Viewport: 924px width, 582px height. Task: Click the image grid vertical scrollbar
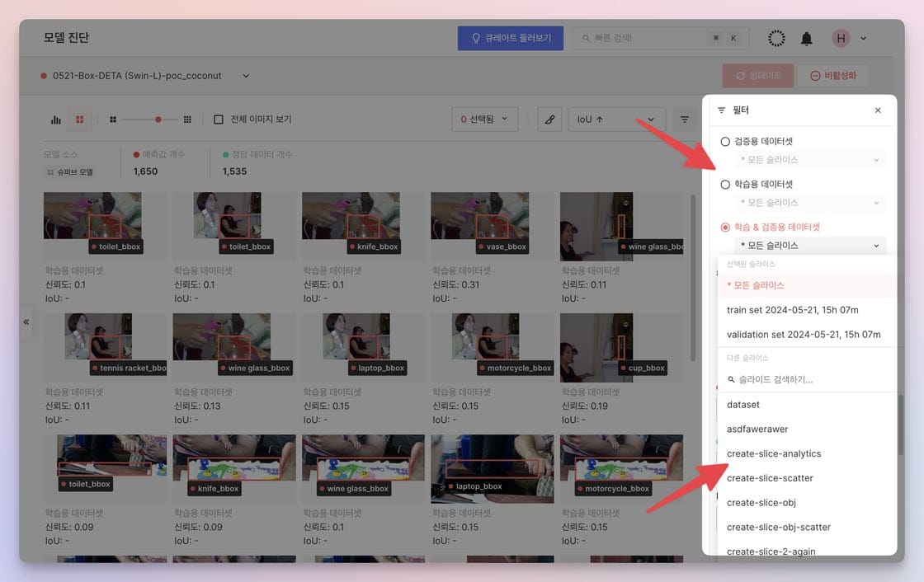(x=693, y=278)
